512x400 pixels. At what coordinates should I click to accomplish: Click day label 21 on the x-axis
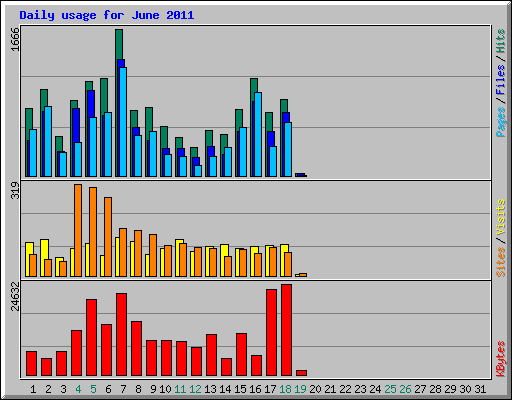[330, 389]
